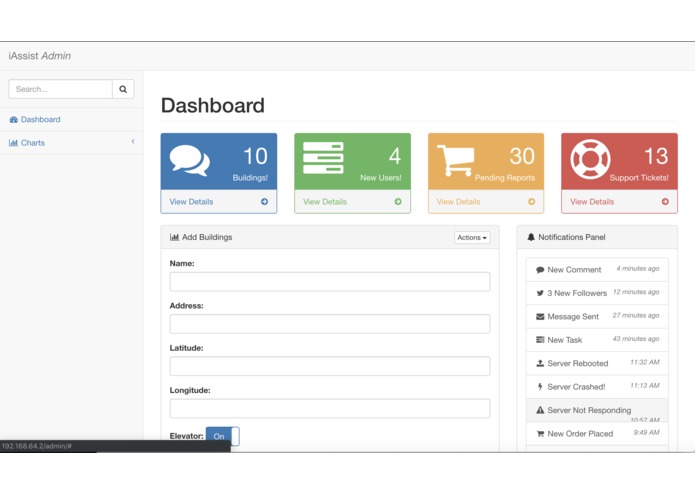Click the tasks icon for New Task
695x494 pixels.
[x=540, y=340]
